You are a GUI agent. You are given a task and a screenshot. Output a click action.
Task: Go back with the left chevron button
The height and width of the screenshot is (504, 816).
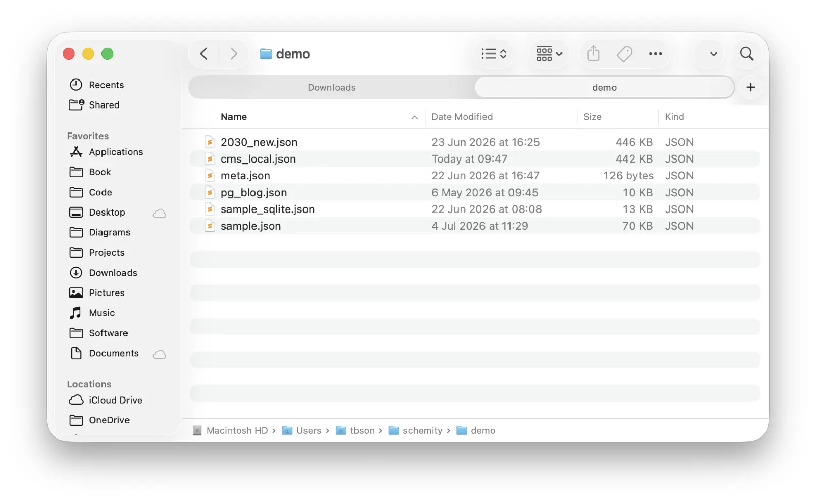(204, 54)
